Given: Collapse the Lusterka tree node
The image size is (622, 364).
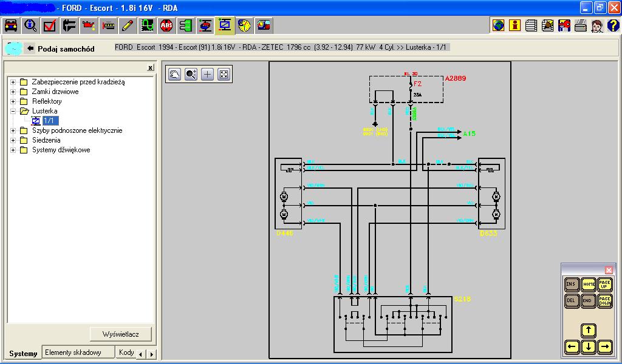Looking at the screenshot, I should click(13, 111).
